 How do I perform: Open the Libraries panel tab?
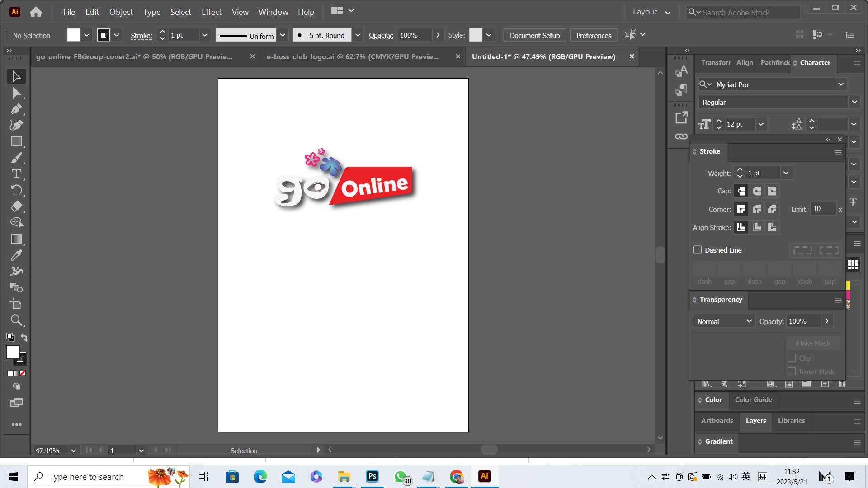(791, 421)
